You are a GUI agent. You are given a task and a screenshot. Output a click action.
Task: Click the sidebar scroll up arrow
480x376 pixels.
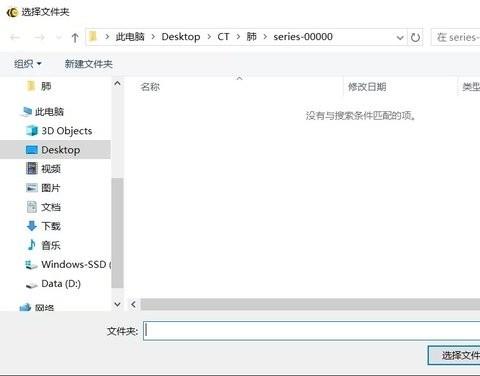click(117, 83)
